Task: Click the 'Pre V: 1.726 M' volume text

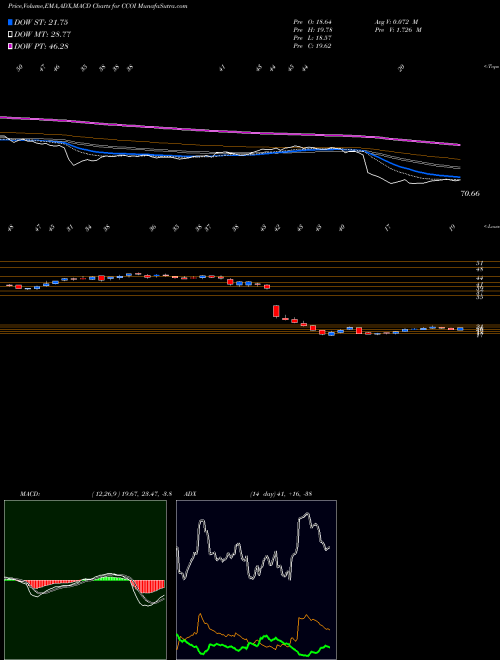Action: pos(400,30)
